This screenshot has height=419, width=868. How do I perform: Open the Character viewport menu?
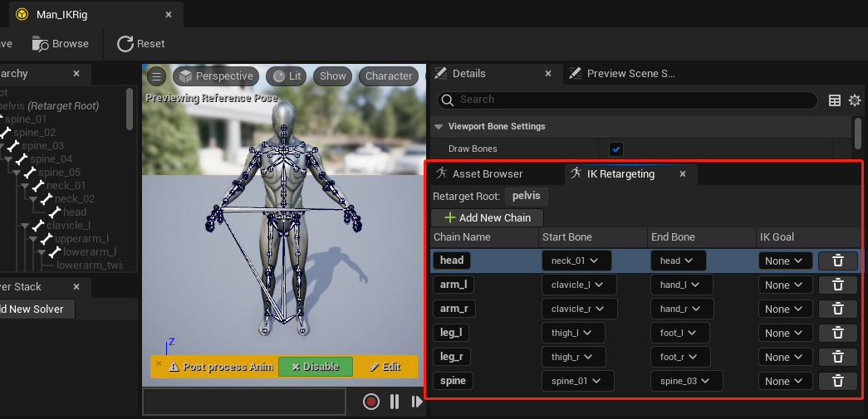389,76
